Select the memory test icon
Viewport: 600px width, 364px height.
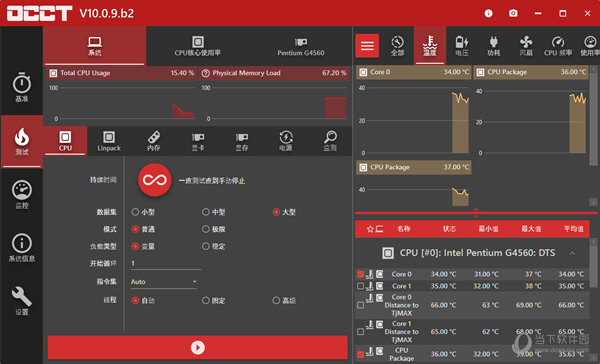click(153, 141)
